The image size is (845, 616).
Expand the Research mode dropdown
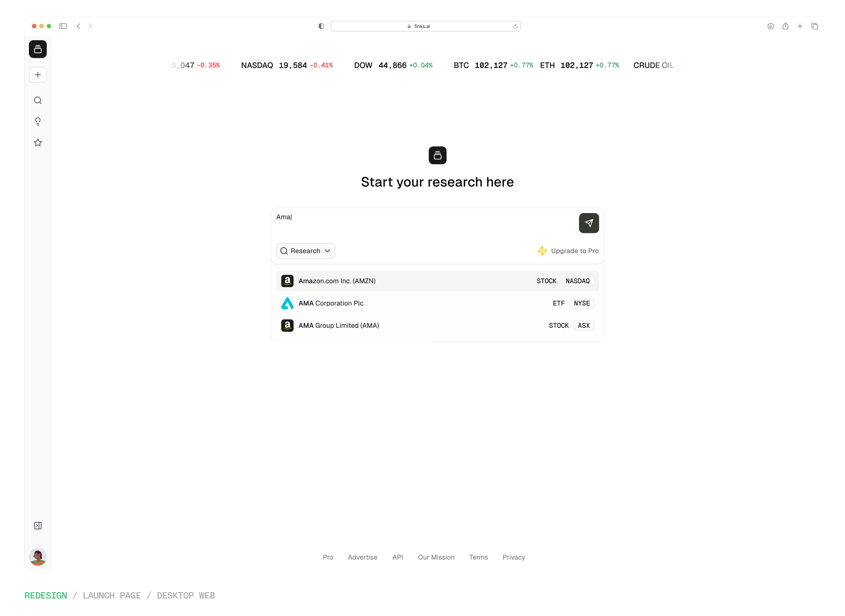click(305, 251)
